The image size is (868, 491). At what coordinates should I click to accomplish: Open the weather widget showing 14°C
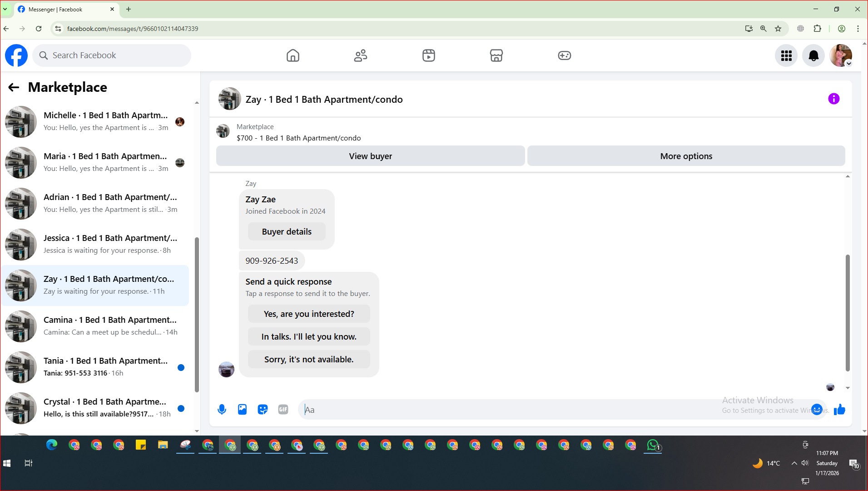point(766,463)
